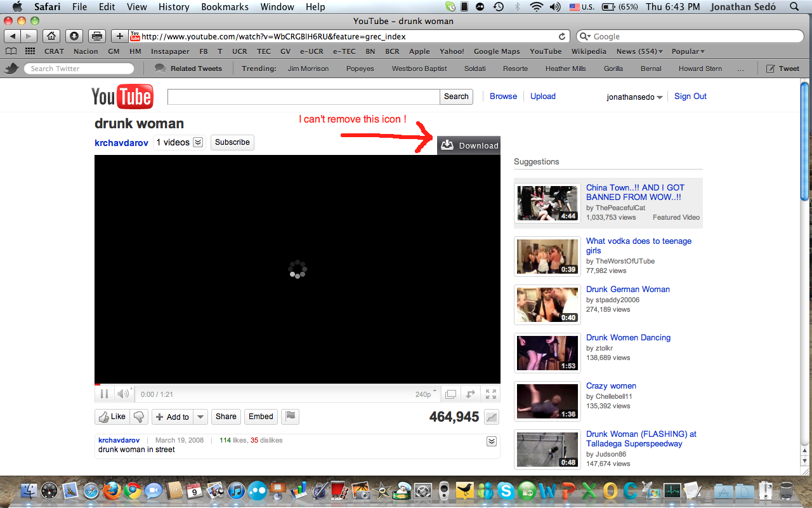Reload the page using the address bar icon

coord(562,37)
